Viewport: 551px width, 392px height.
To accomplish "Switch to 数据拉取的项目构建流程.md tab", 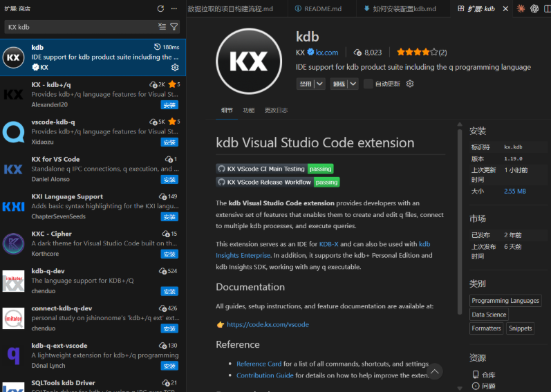I will click(230, 9).
